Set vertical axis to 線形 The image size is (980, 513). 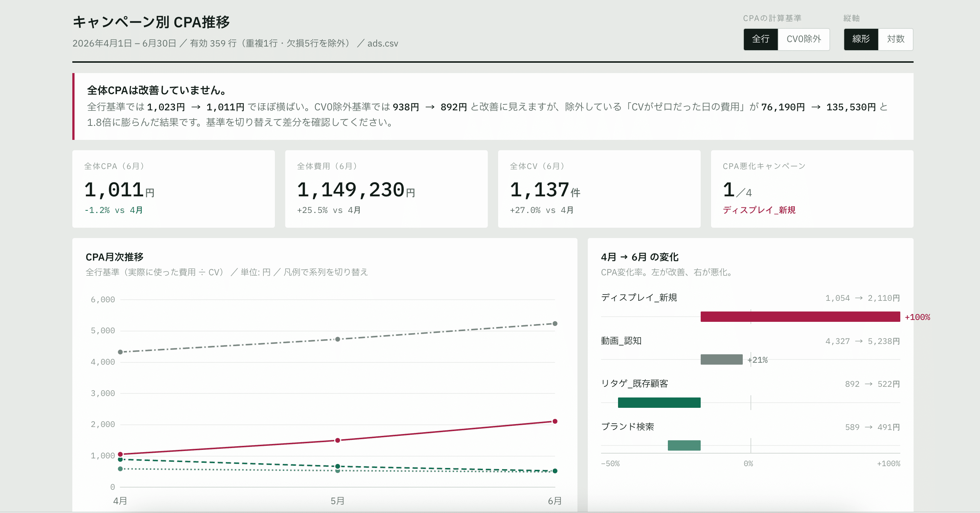click(861, 39)
